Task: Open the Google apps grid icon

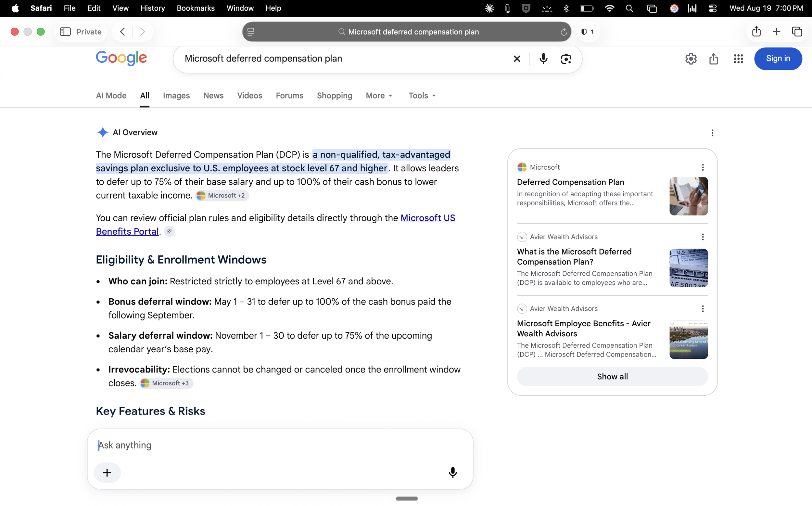Action: pos(738,59)
